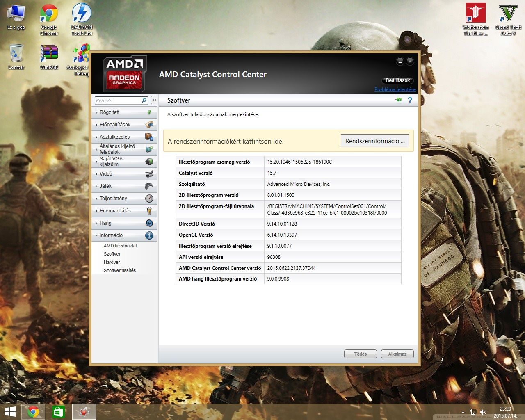Open help with the question mark icon
This screenshot has width=525, height=420.
point(410,100)
